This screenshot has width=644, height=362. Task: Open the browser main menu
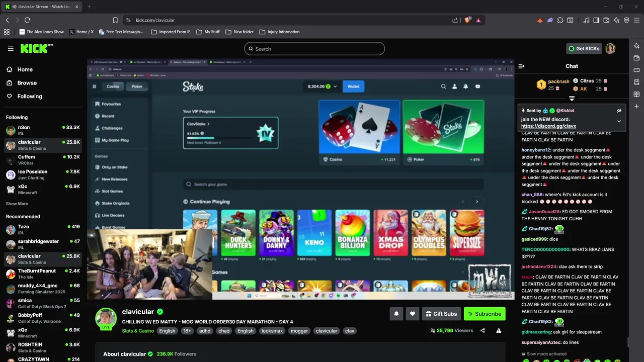[x=636, y=20]
